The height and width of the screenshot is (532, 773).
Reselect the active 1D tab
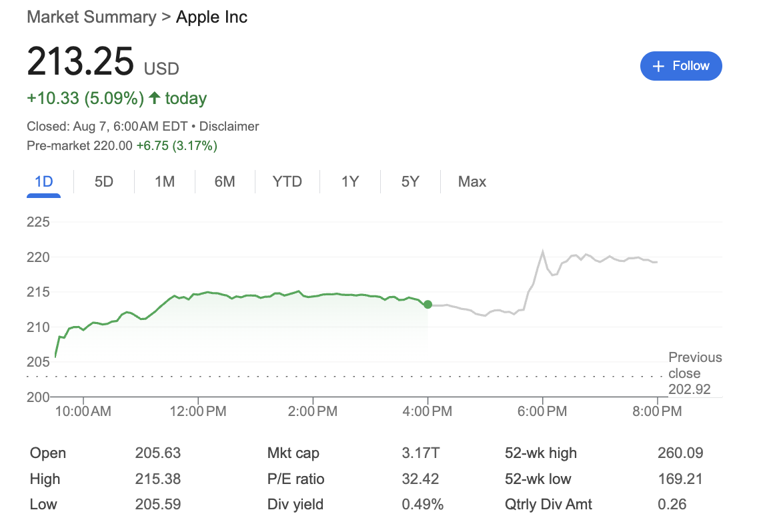(x=43, y=181)
